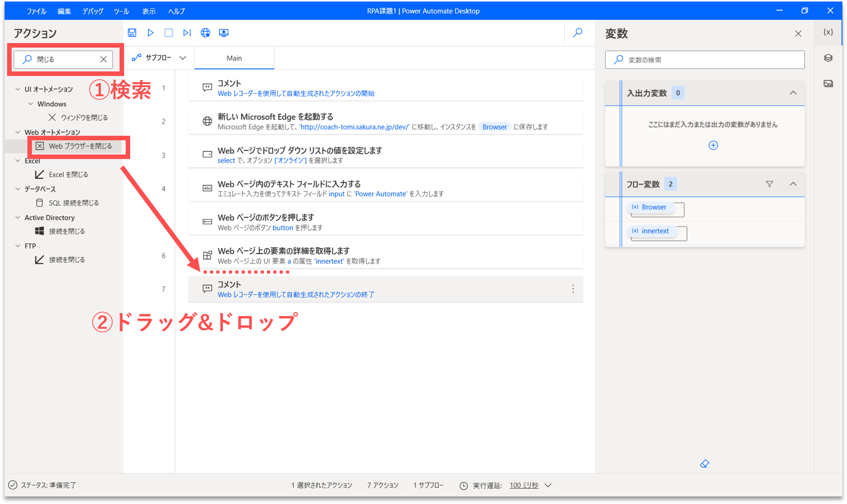The image size is (847, 504).
Task: Open the デバッグ menu
Action: pyautogui.click(x=93, y=11)
